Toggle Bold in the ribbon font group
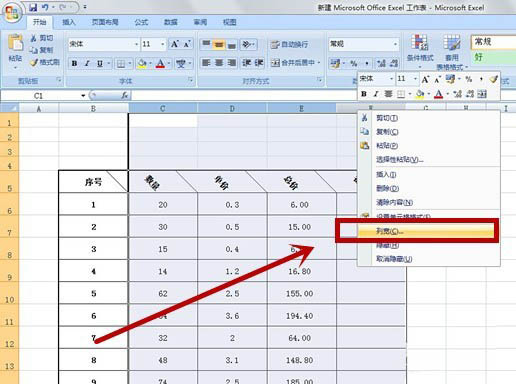 (x=75, y=63)
